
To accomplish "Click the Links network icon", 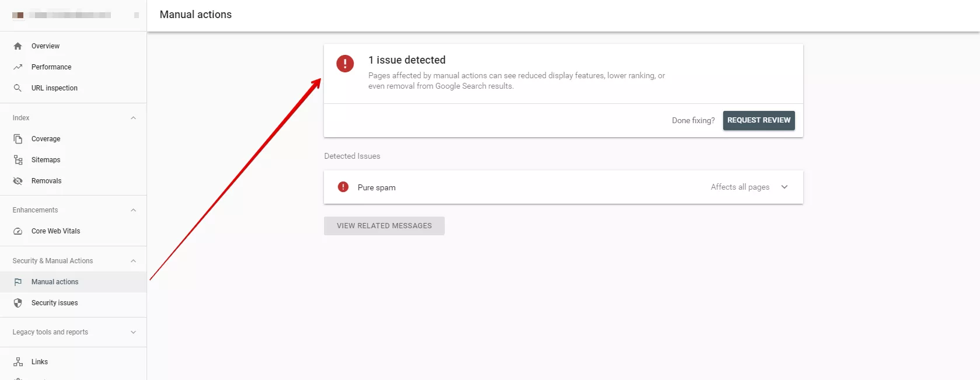I will pos(18,362).
